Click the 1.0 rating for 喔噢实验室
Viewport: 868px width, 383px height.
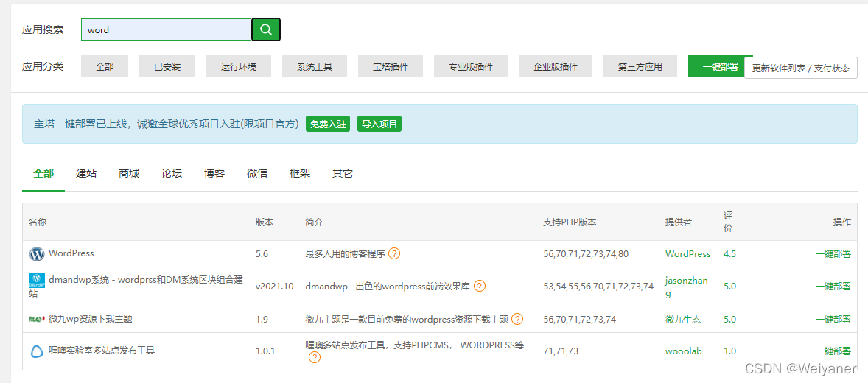(729, 351)
